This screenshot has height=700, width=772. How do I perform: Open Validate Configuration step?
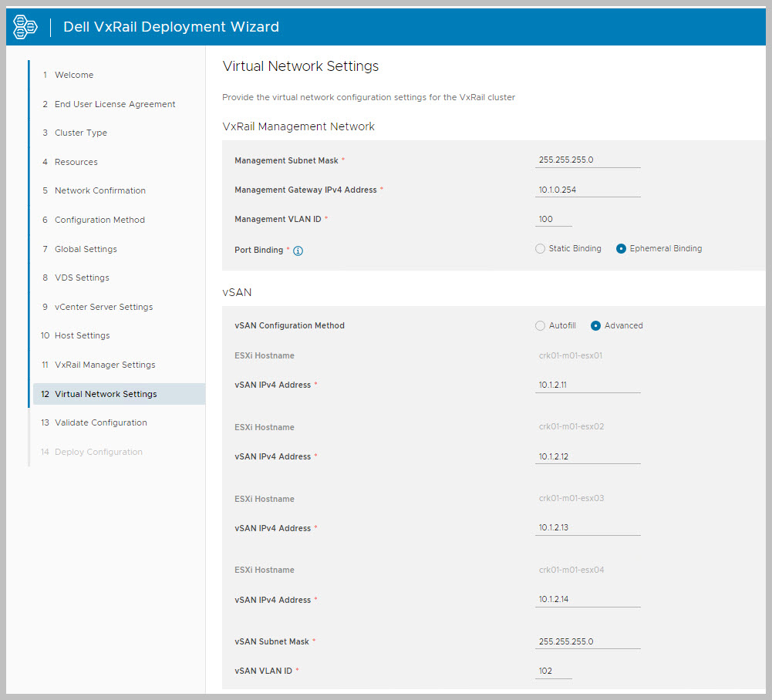pos(100,422)
